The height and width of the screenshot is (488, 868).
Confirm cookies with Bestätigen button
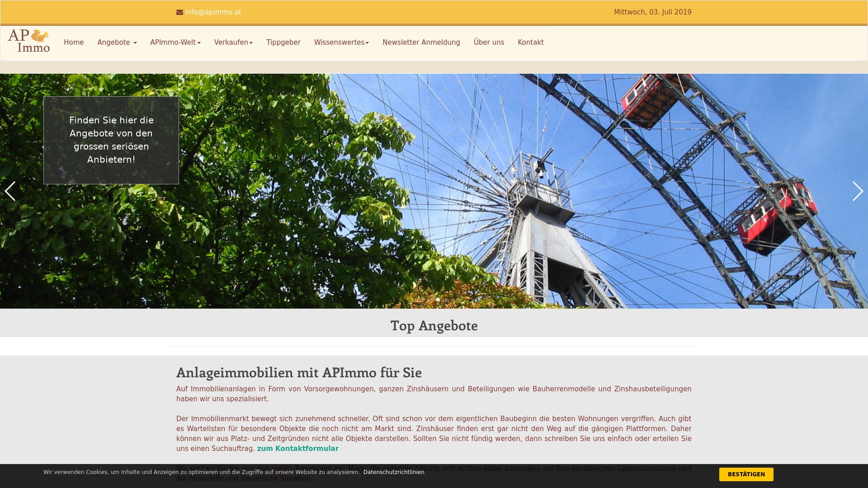746,474
